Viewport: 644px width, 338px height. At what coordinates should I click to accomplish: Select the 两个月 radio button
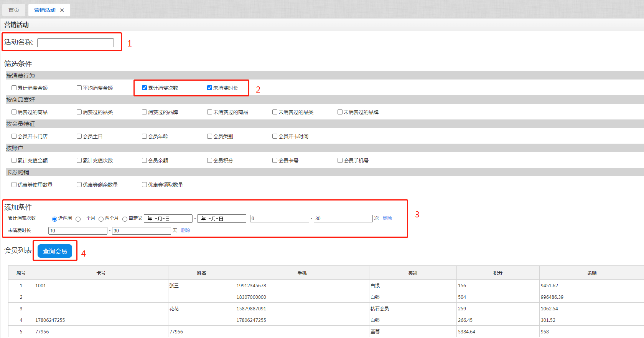tap(101, 219)
